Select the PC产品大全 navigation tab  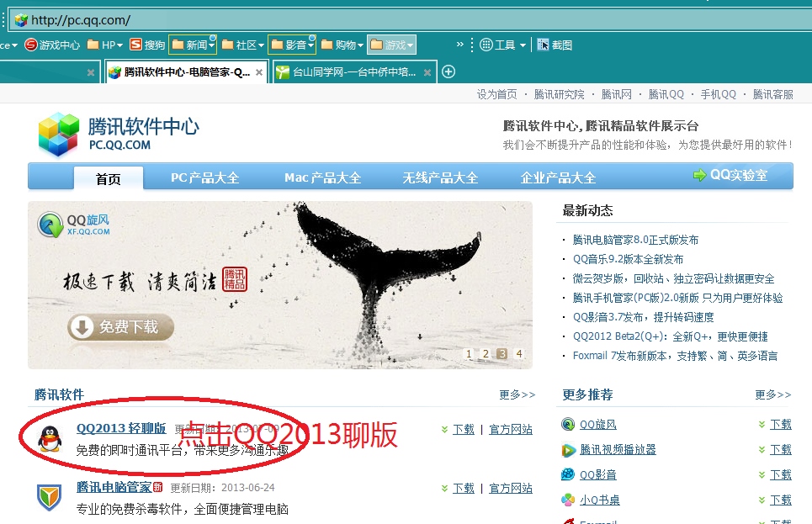coord(205,177)
